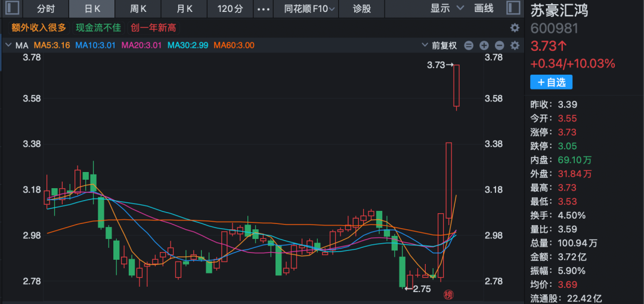Open the 诊股 stock diagnosis button
644x304 pixels.
pyautogui.click(x=361, y=8)
